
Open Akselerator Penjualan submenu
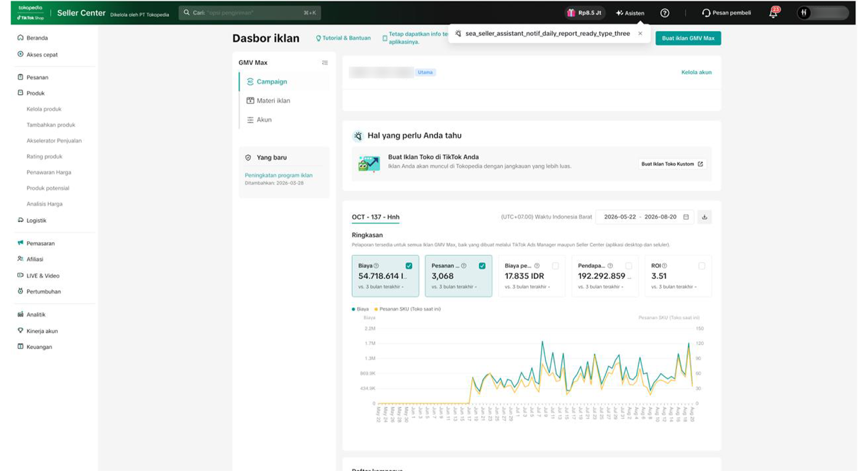pos(54,141)
